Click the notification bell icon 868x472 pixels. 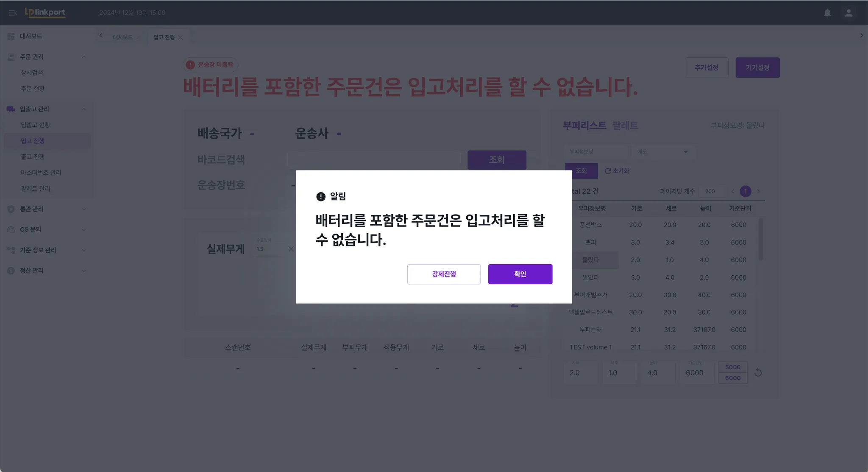tap(827, 13)
